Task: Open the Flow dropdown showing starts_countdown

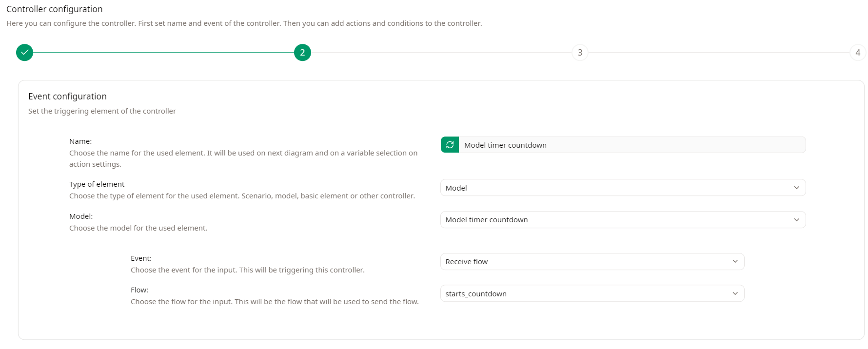Action: click(x=592, y=293)
